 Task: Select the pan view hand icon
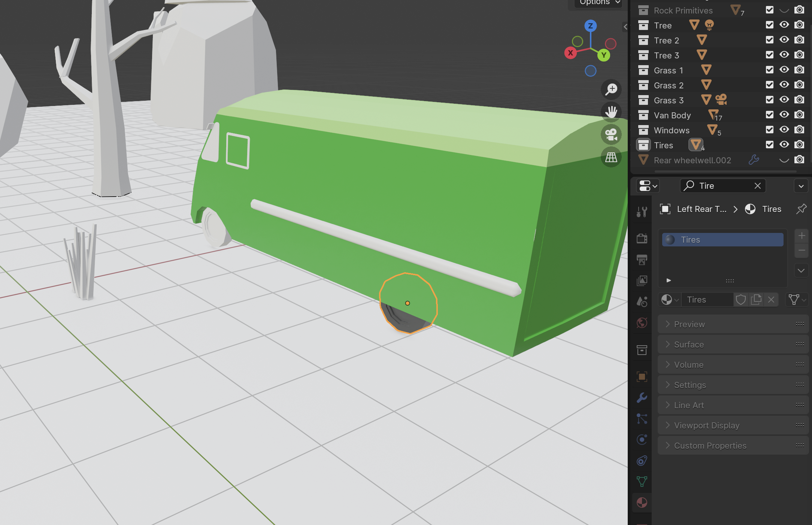[x=611, y=112]
